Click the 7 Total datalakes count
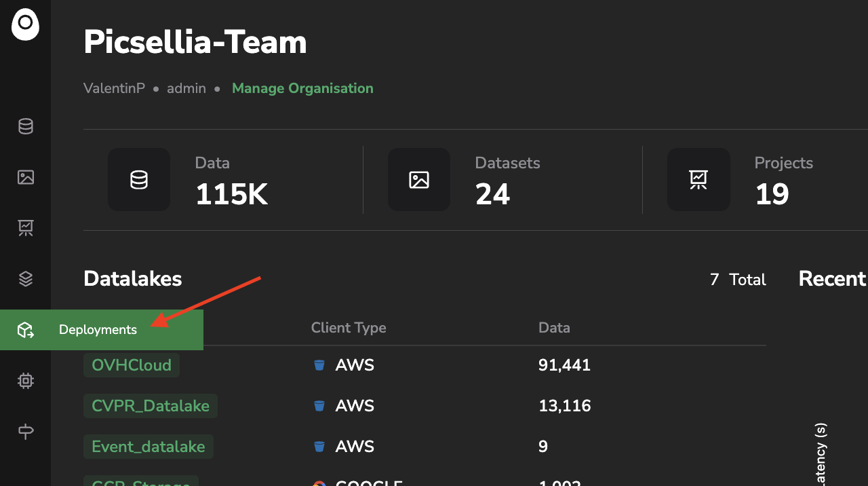868x486 pixels. (x=738, y=280)
